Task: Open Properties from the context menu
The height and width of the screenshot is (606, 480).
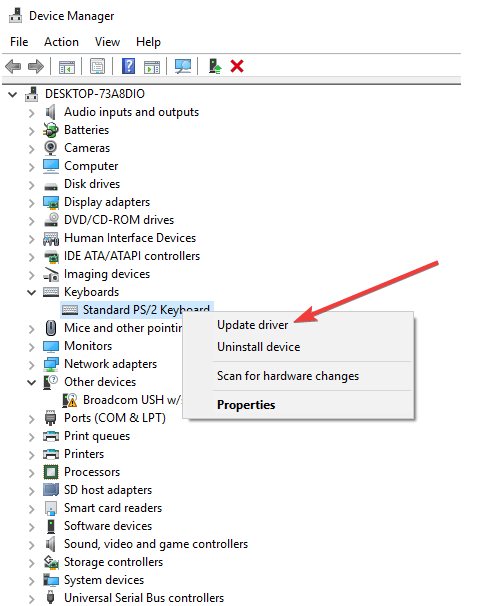Action: coord(246,405)
